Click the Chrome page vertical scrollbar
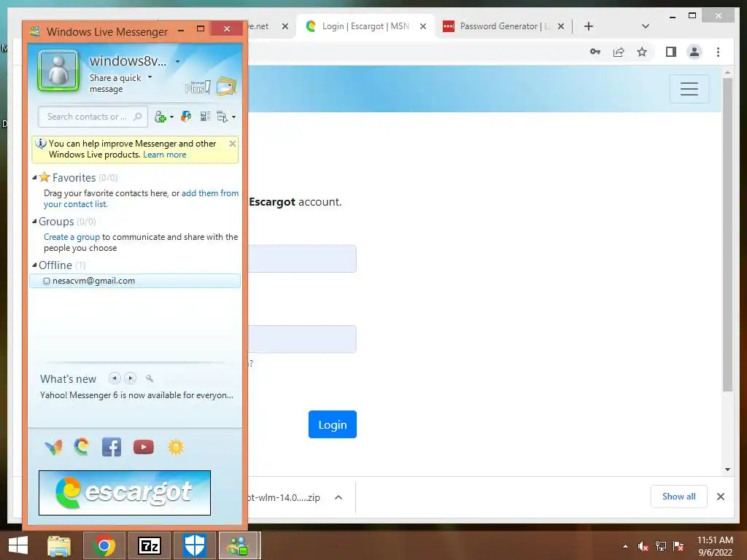The height and width of the screenshot is (560, 747). [727, 233]
